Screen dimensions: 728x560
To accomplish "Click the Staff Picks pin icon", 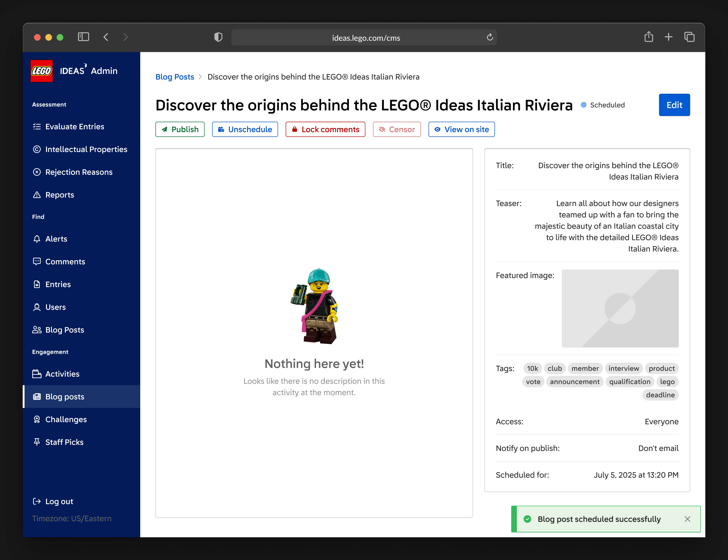I will tap(37, 442).
